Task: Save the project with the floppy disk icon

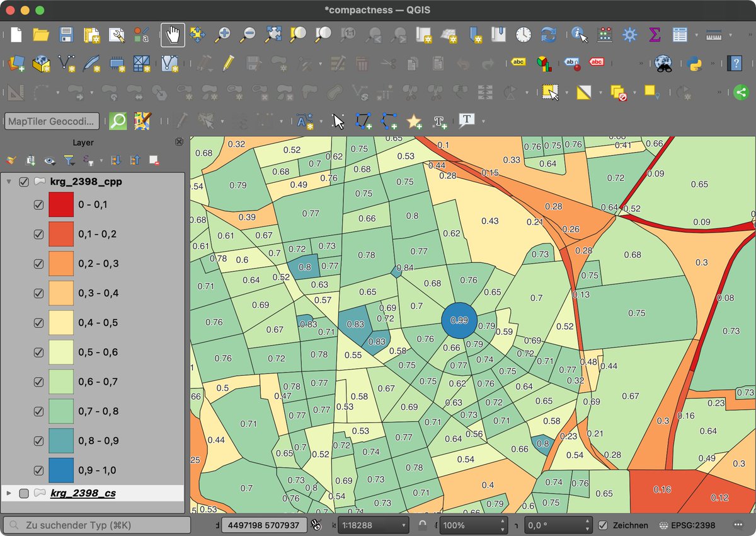Action: 66,35
